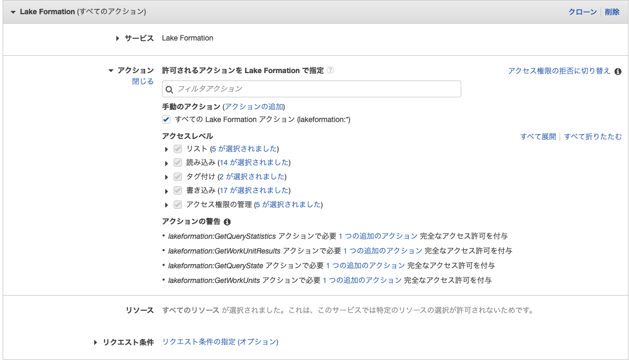Click lakeformation:GetWorkUnitResults warning text

[x=224, y=251]
